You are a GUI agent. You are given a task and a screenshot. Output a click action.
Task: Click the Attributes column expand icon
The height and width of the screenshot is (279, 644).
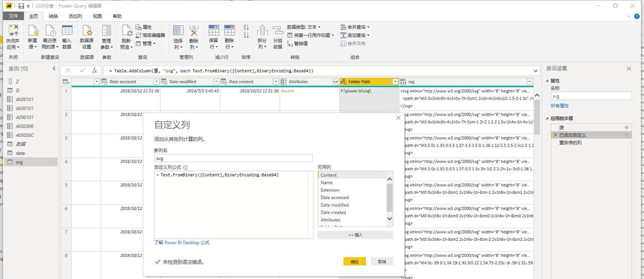(x=336, y=81)
